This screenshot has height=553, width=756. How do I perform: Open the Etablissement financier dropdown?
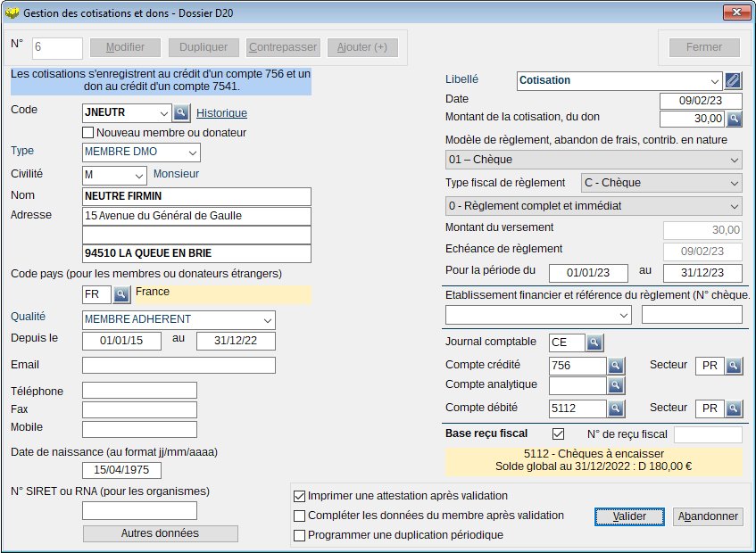[x=624, y=316]
